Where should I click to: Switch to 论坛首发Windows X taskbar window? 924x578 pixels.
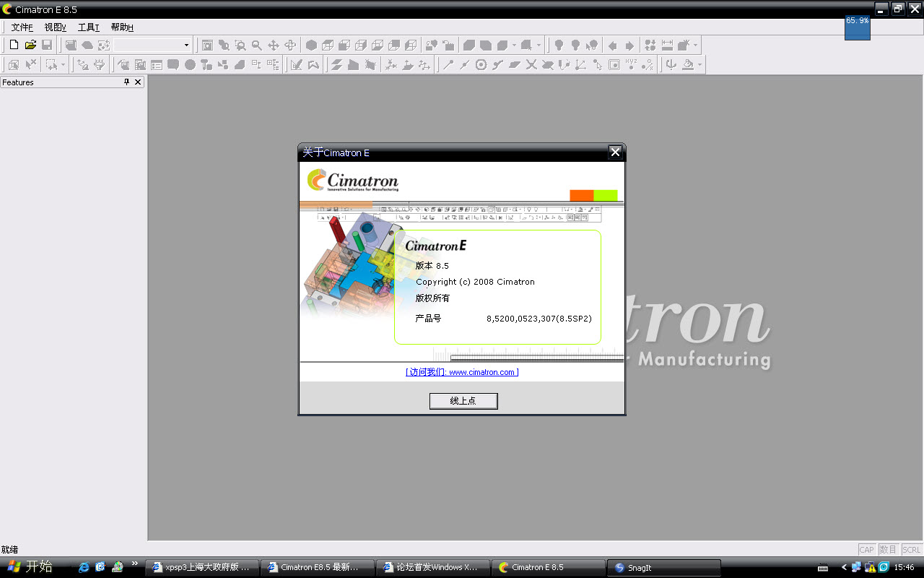point(432,567)
